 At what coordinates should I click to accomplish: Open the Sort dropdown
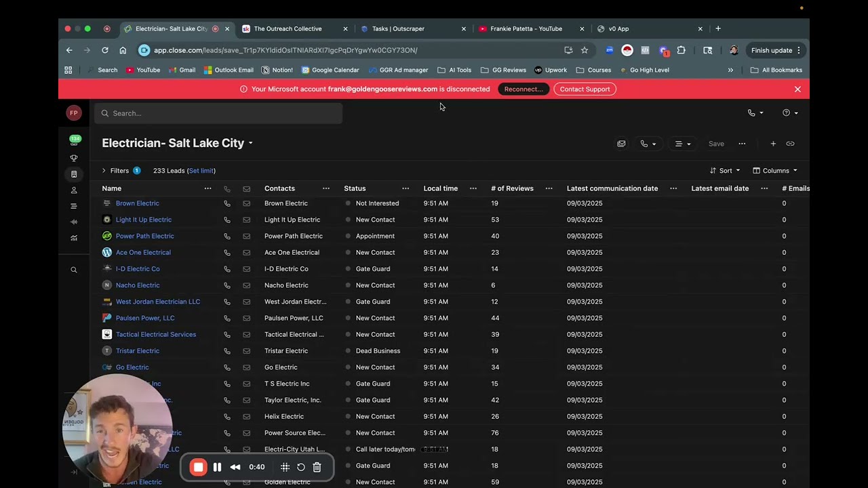725,171
